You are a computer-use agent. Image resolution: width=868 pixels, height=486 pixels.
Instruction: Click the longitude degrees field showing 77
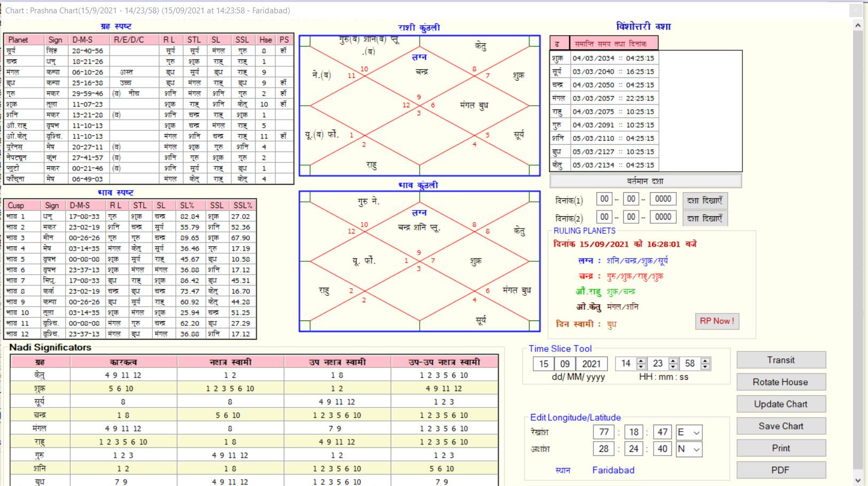(x=603, y=432)
